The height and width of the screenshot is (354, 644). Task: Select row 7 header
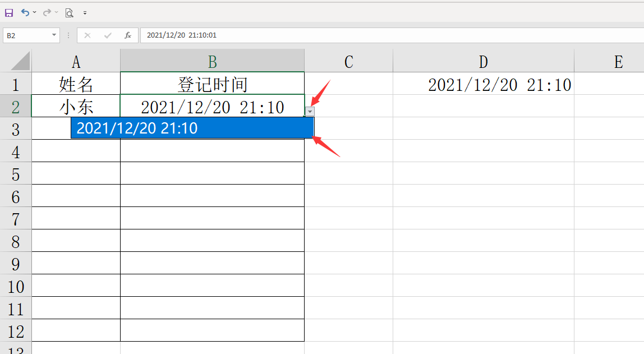coord(16,218)
